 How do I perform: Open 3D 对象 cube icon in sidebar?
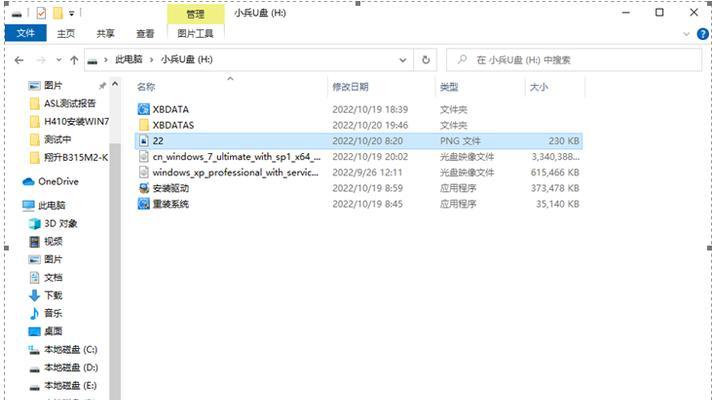[35, 223]
